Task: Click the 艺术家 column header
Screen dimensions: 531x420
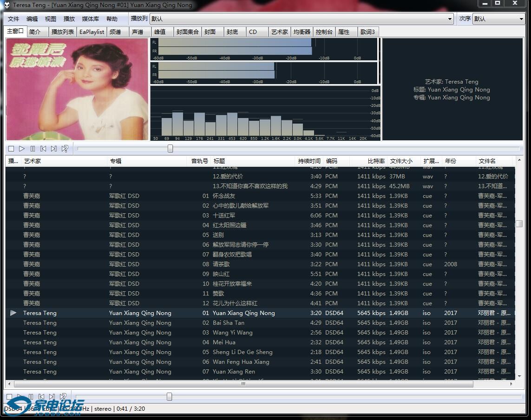Action: coord(33,161)
